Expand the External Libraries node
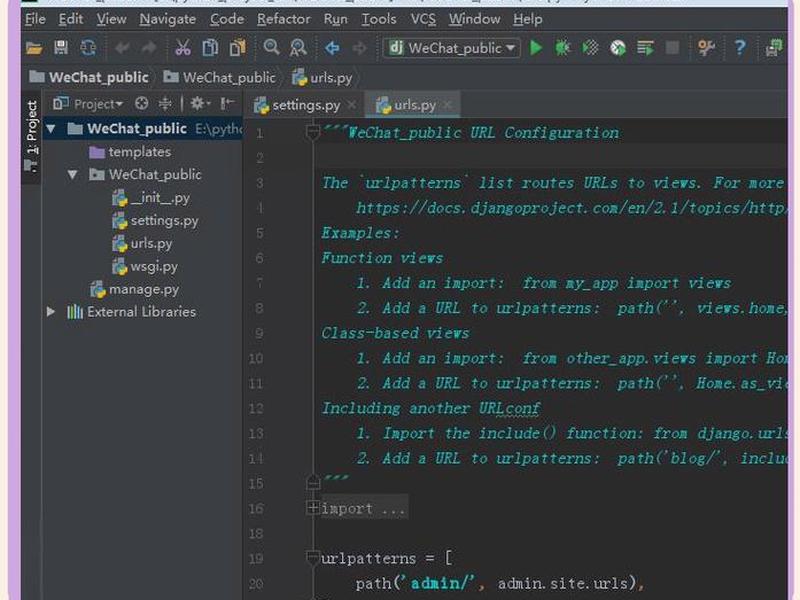Image resolution: width=800 pixels, height=600 pixels. 51,311
